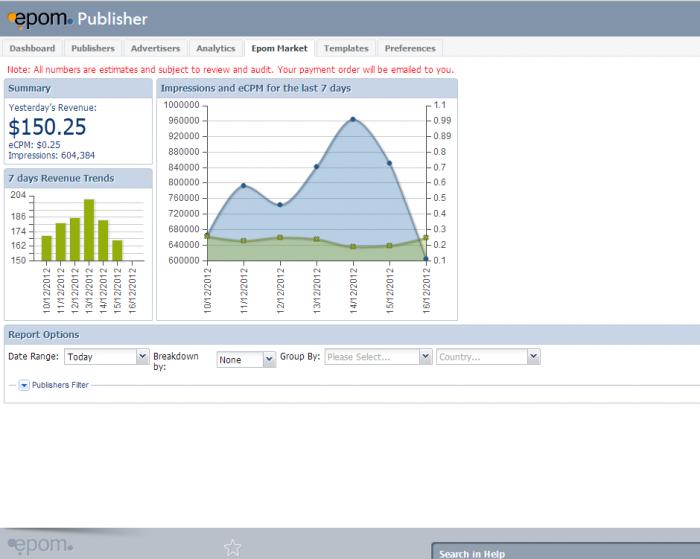Click the peak impressions point on 14/12/2012
Screen dimensions: 700x559
[x=353, y=120]
